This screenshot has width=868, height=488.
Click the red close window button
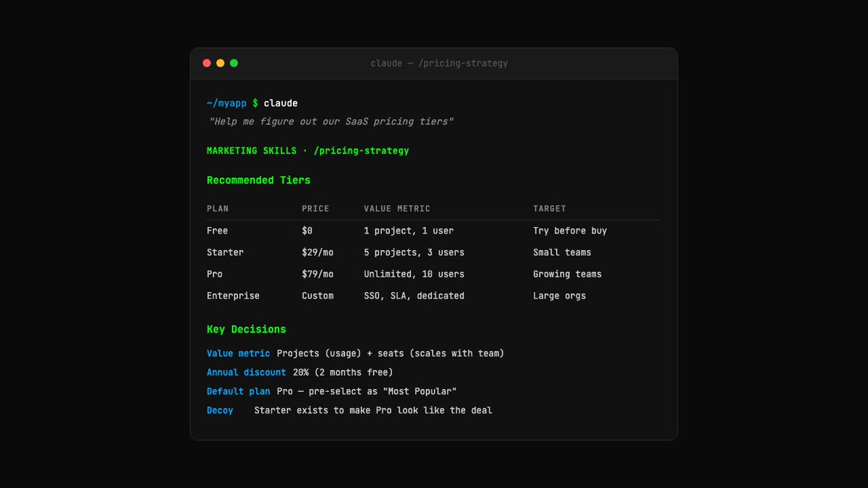pos(207,63)
